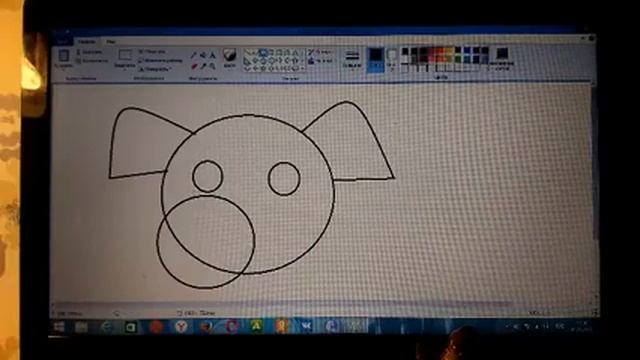640x360 pixels.
Task: Pick the green palette swatch
Action: coord(458,60)
